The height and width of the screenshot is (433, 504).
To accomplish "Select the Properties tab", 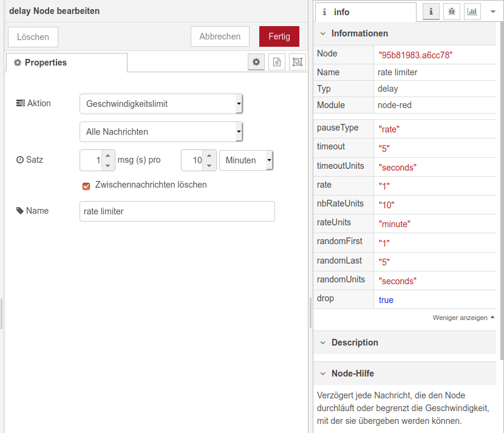I will pos(66,63).
